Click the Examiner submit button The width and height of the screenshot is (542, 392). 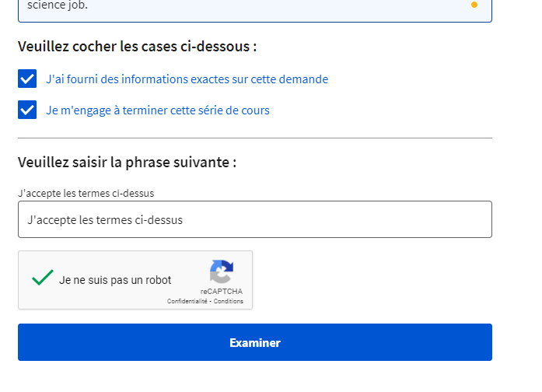[x=255, y=342]
